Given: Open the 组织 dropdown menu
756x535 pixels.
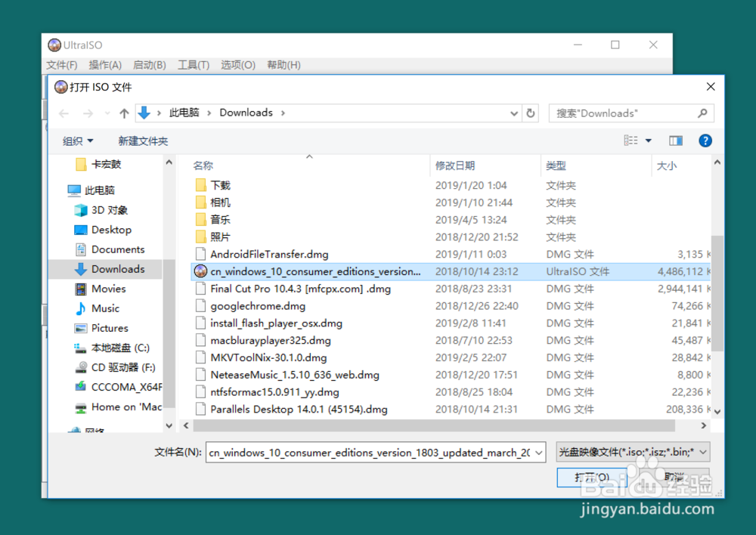Looking at the screenshot, I should [x=78, y=141].
